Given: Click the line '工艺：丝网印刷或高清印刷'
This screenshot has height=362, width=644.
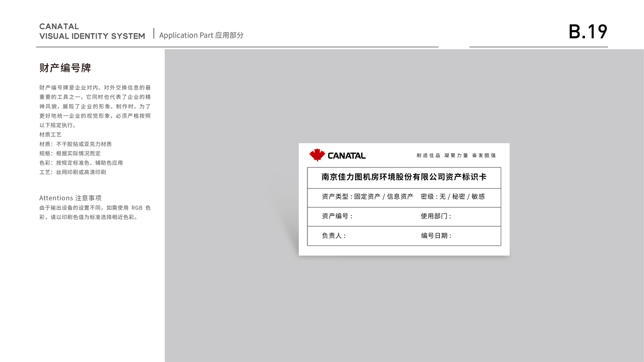Looking at the screenshot, I should click(x=73, y=172).
